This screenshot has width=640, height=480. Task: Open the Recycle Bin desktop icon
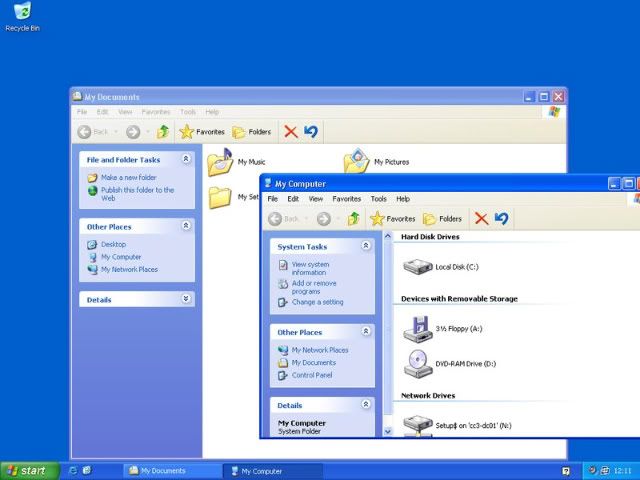[22, 16]
